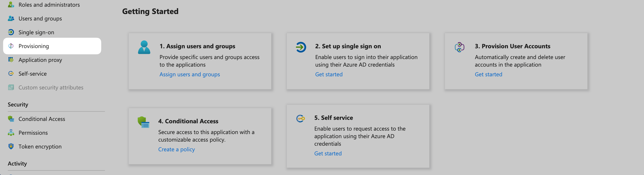Click Get started under single sign on
This screenshot has width=644, height=175.
click(329, 74)
